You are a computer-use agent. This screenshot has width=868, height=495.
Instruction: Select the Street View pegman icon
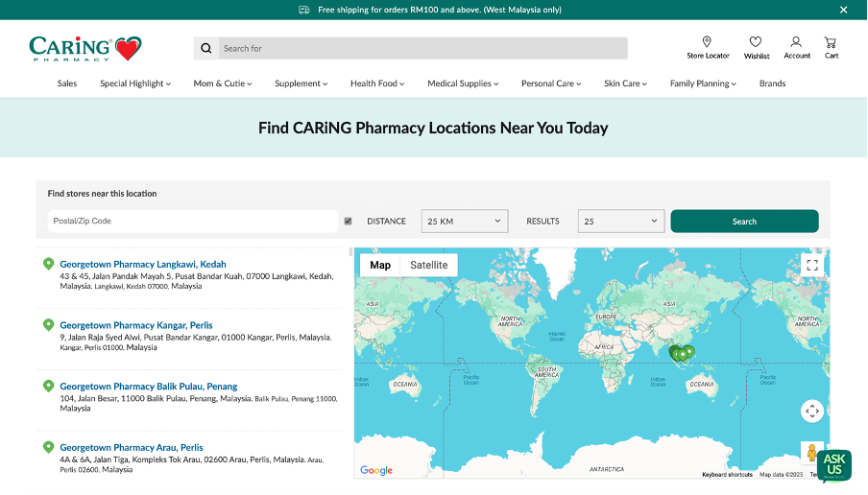click(812, 453)
